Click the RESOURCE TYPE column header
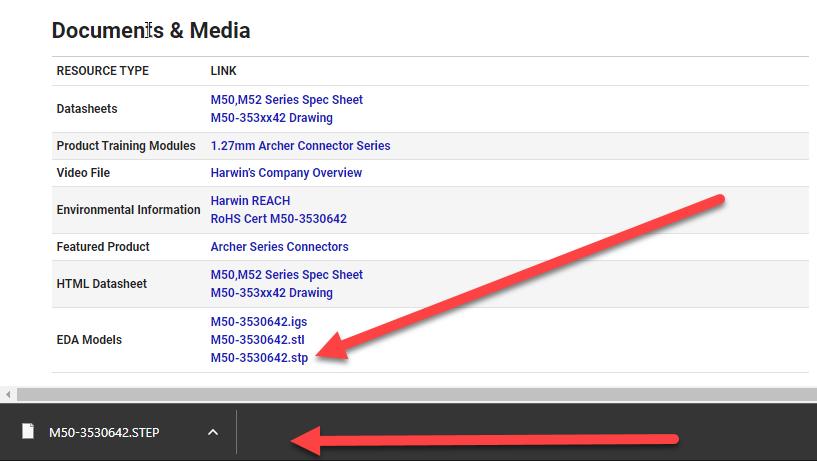Screen dimensions: 817x461 103,71
